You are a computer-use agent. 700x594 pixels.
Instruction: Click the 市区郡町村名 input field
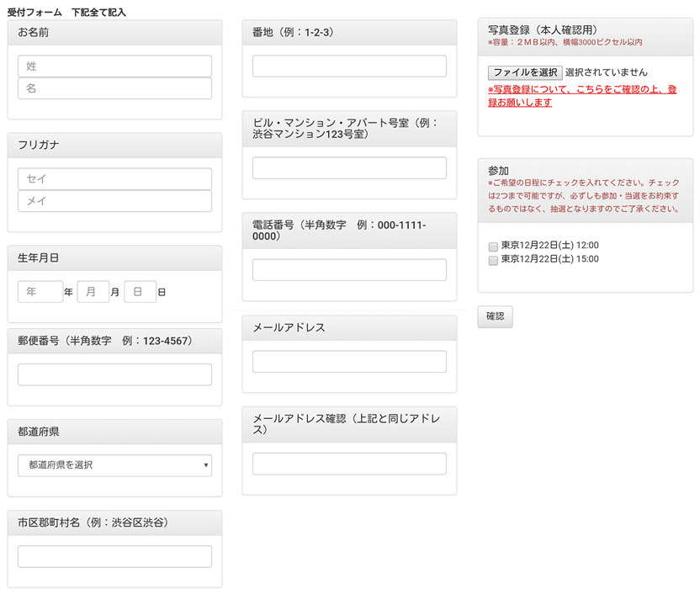tap(114, 556)
